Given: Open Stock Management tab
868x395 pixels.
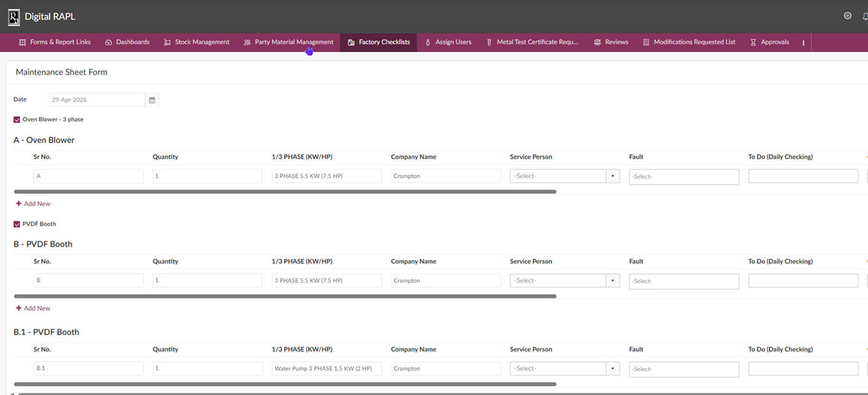Looking at the screenshot, I should [x=196, y=42].
